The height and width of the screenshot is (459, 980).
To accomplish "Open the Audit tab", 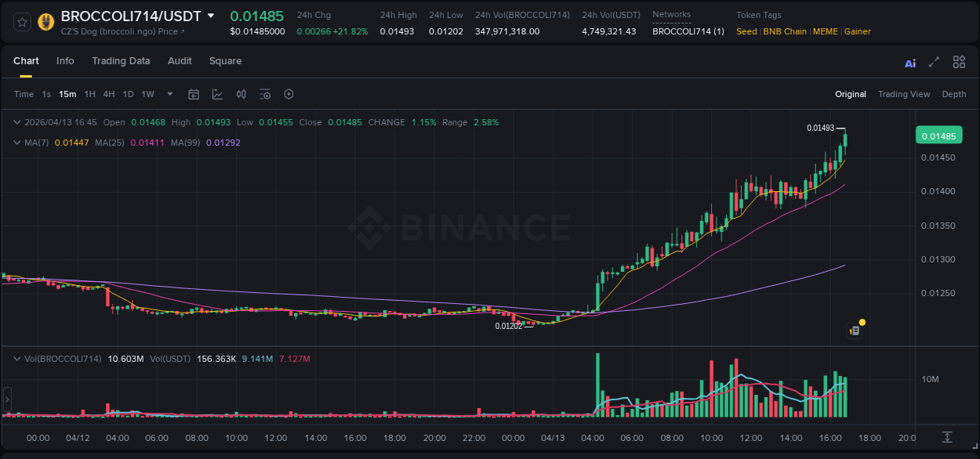I will 180,61.
